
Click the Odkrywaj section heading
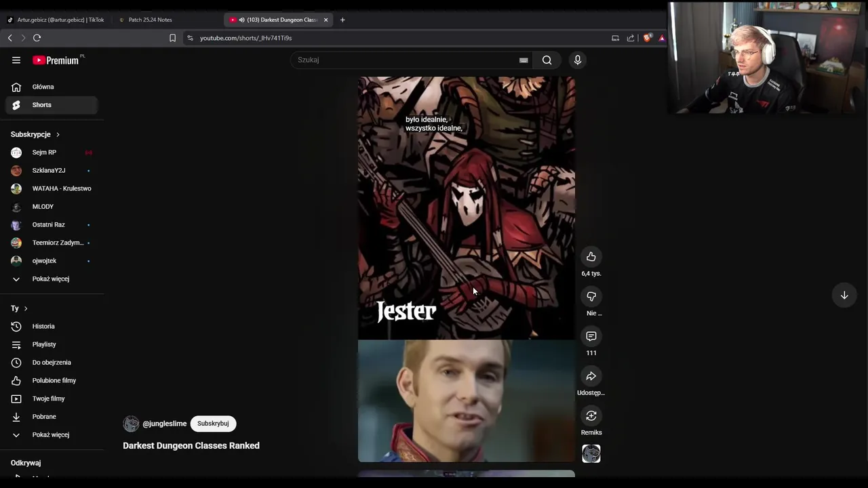coord(26,463)
